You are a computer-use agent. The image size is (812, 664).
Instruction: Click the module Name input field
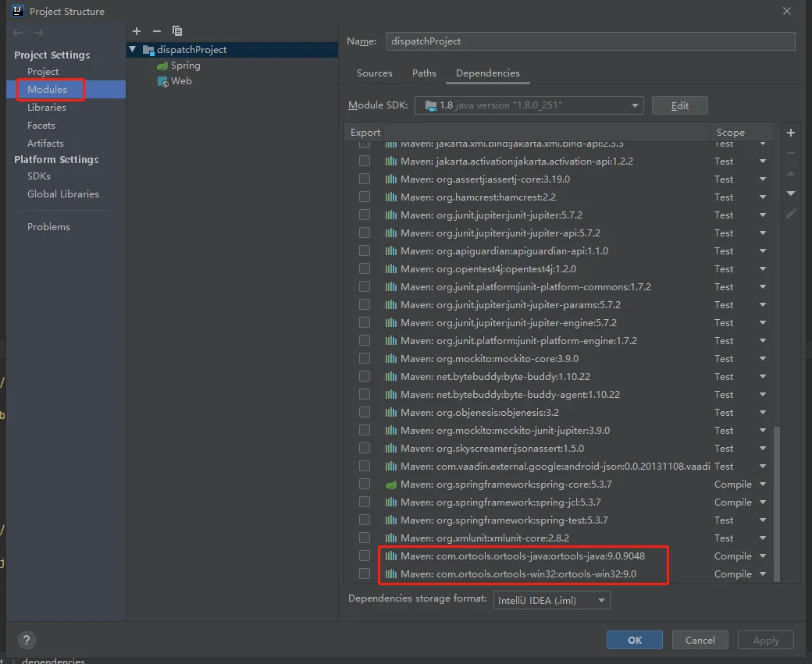(590, 41)
